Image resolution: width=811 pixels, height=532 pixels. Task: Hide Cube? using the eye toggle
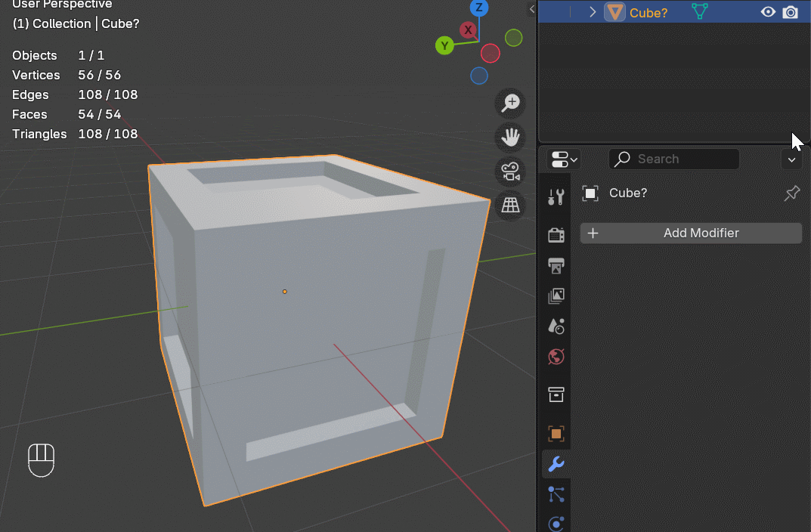768,12
